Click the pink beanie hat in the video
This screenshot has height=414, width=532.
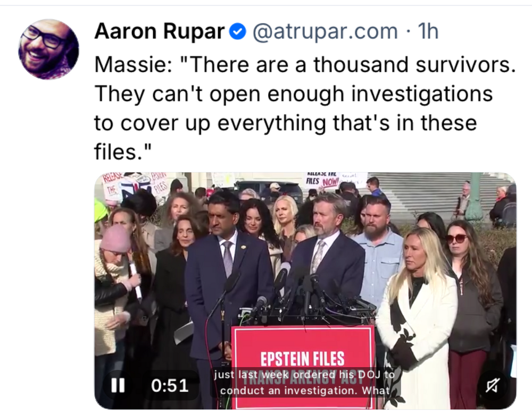[115, 239]
